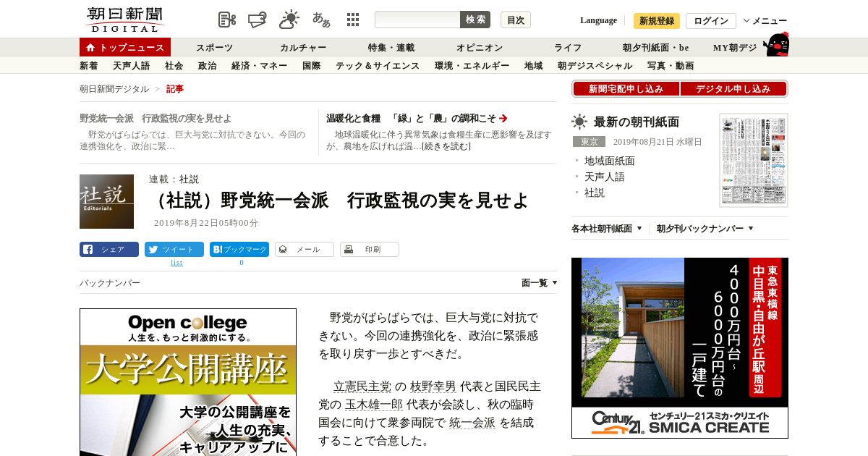The width and height of the screenshot is (868, 456).
Task: Click the red arrow after 温暖化と食糧 headline
Action: coord(503,118)
